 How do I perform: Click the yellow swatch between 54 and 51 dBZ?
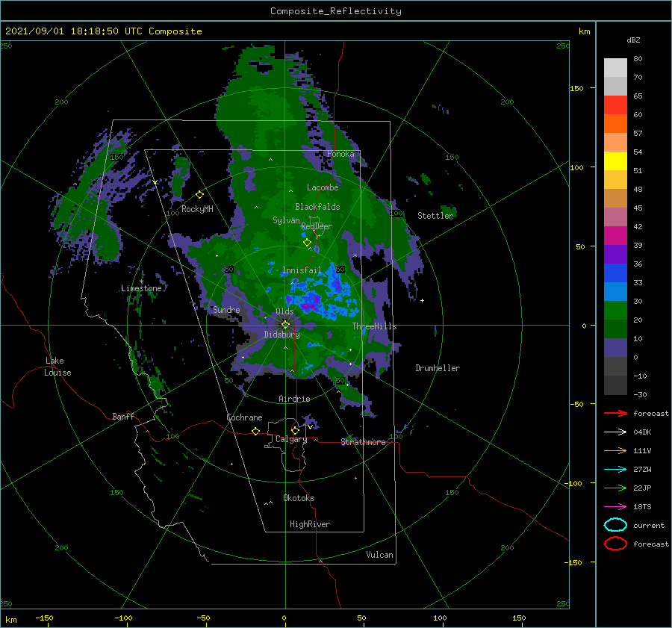(x=615, y=161)
